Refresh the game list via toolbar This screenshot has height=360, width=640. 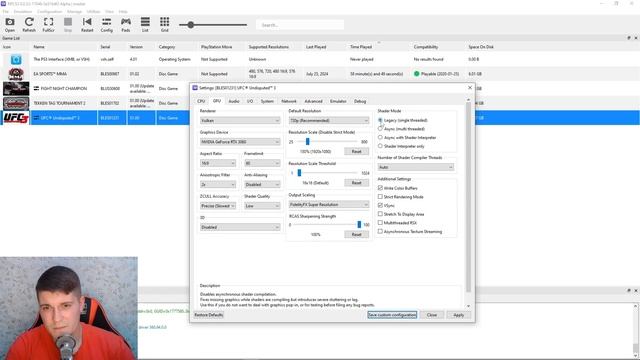[x=29, y=24]
